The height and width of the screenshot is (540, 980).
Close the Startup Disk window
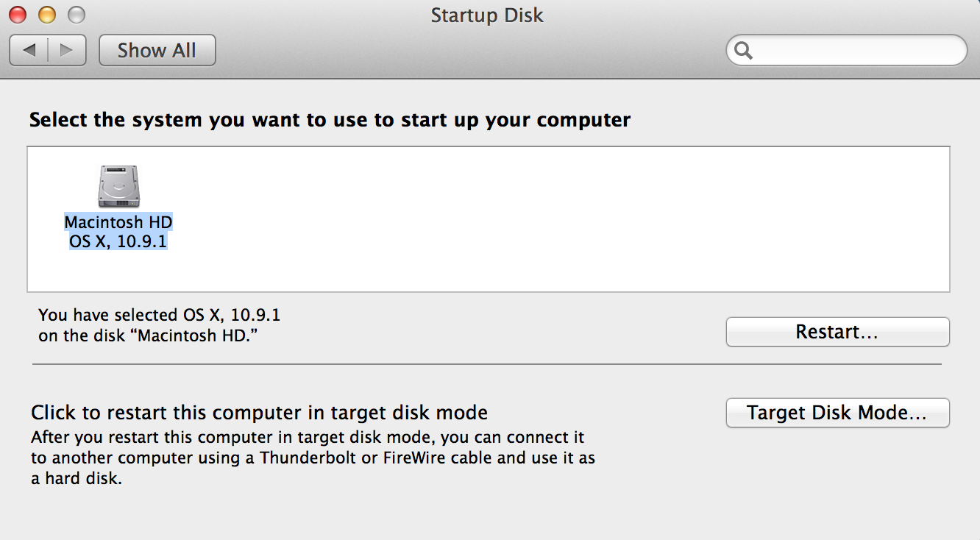pos(17,14)
